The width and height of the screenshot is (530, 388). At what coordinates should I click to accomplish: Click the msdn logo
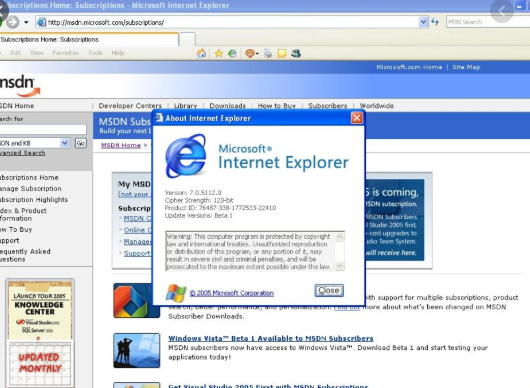coord(20,85)
